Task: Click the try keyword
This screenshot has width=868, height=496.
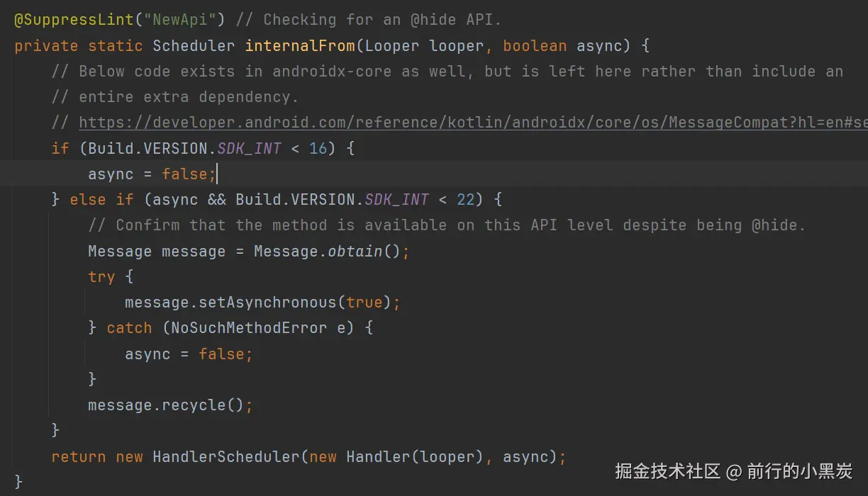Action: click(x=101, y=276)
